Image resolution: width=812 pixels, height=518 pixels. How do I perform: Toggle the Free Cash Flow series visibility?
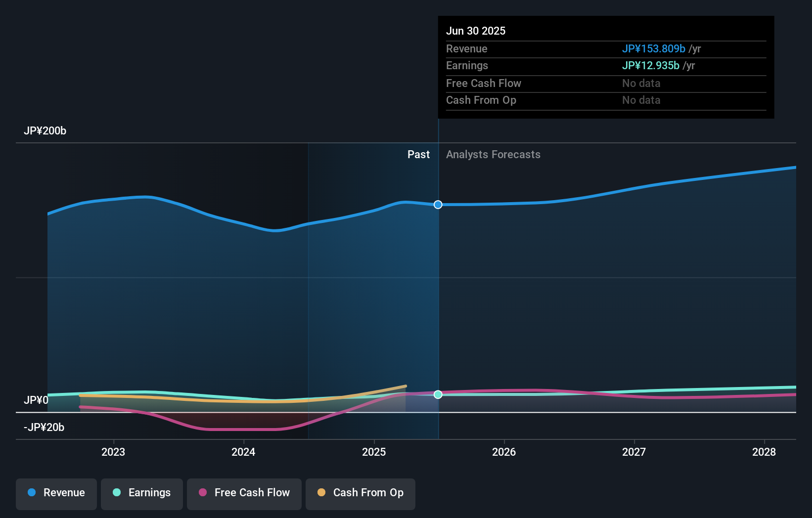[244, 493]
